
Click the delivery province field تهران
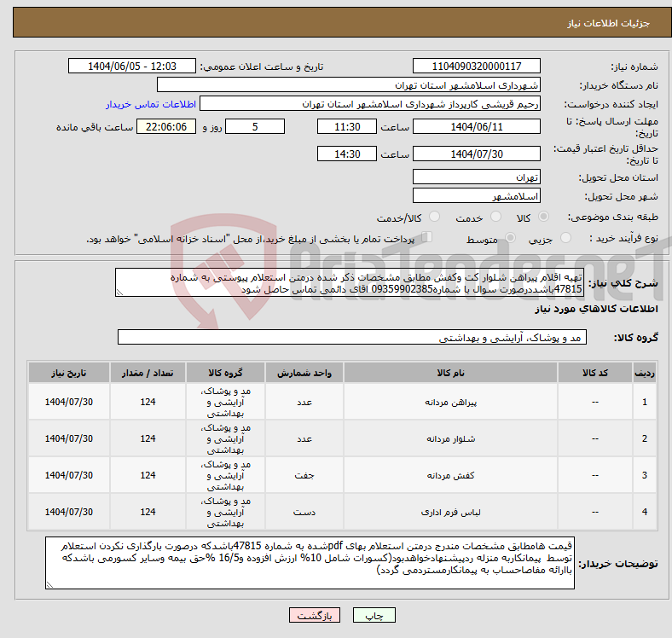(476, 177)
